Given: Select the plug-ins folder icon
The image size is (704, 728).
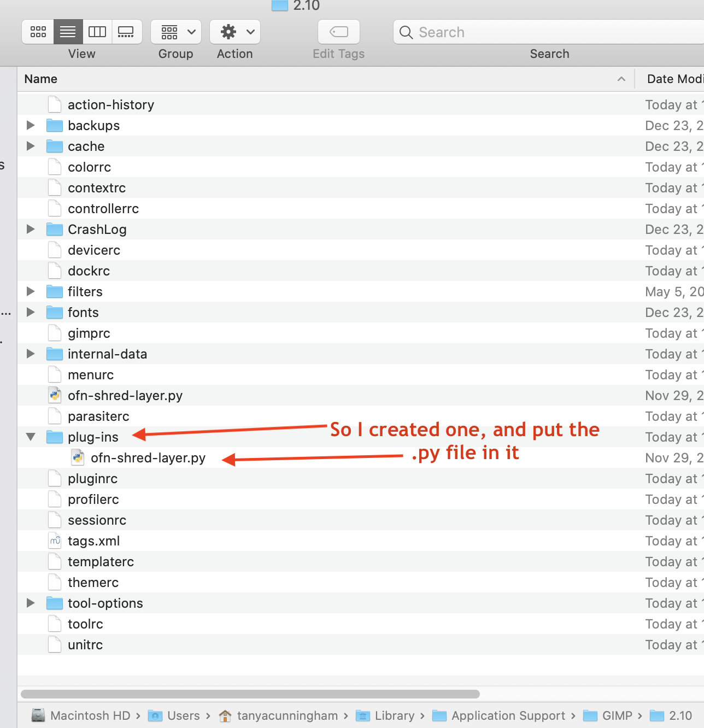Looking at the screenshot, I should pos(55,437).
